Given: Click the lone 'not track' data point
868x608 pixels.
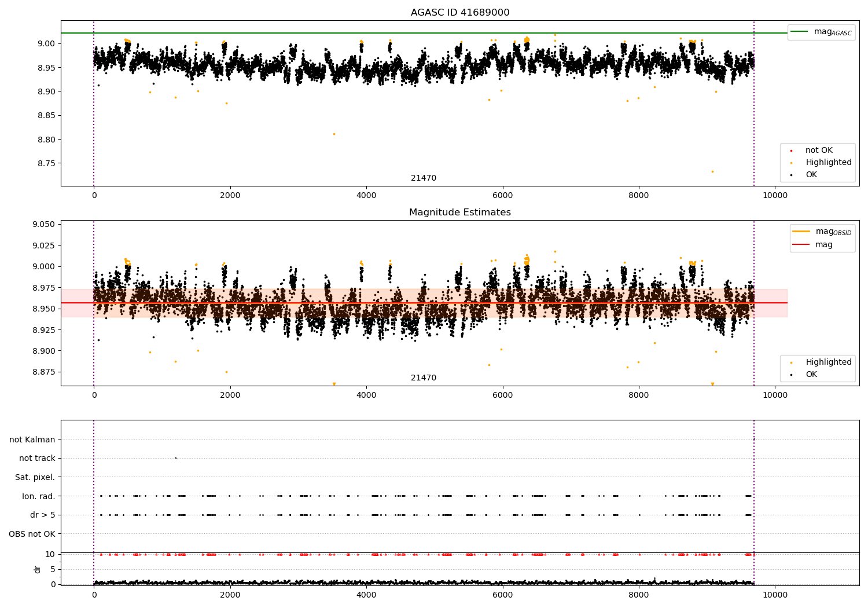Looking at the screenshot, I should (175, 459).
